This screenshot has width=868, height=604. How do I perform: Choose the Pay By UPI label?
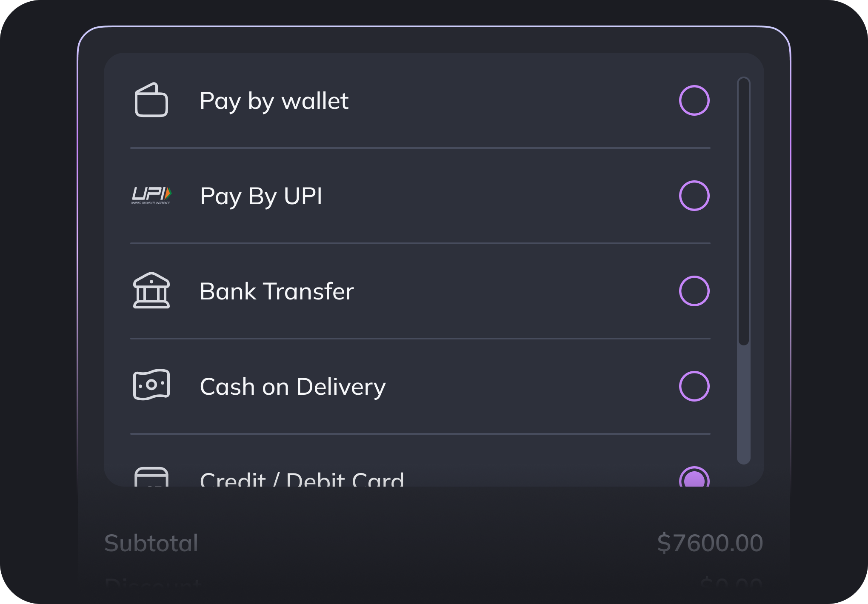pyautogui.click(x=261, y=197)
